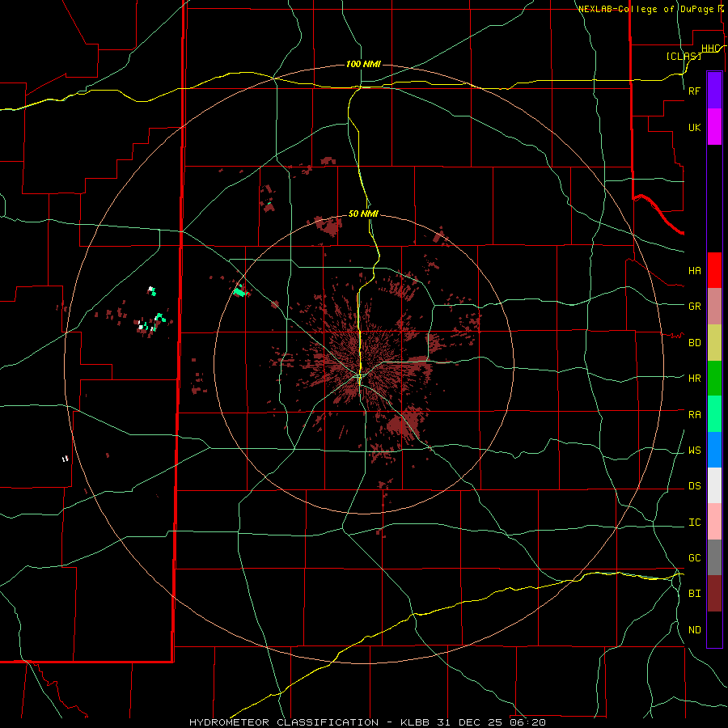Image resolution: width=728 pixels, height=728 pixels.
Task: Click the BI legend label
Action: 694,594
